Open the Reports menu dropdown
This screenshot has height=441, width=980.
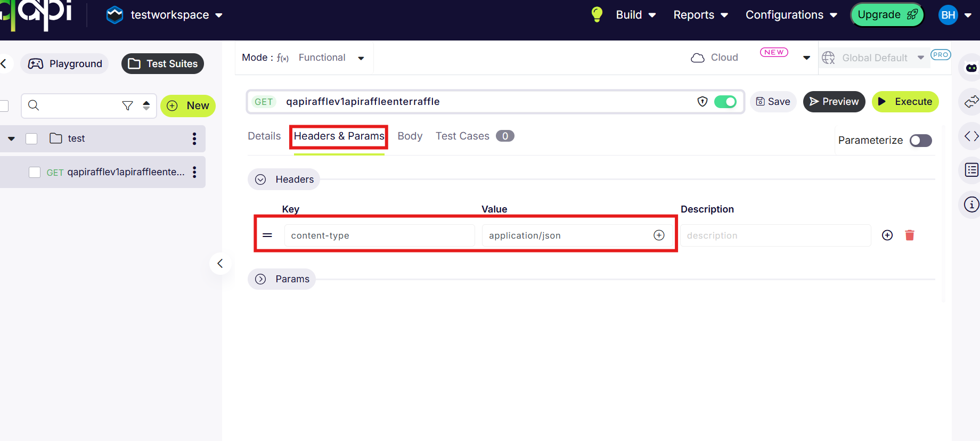[x=701, y=15]
